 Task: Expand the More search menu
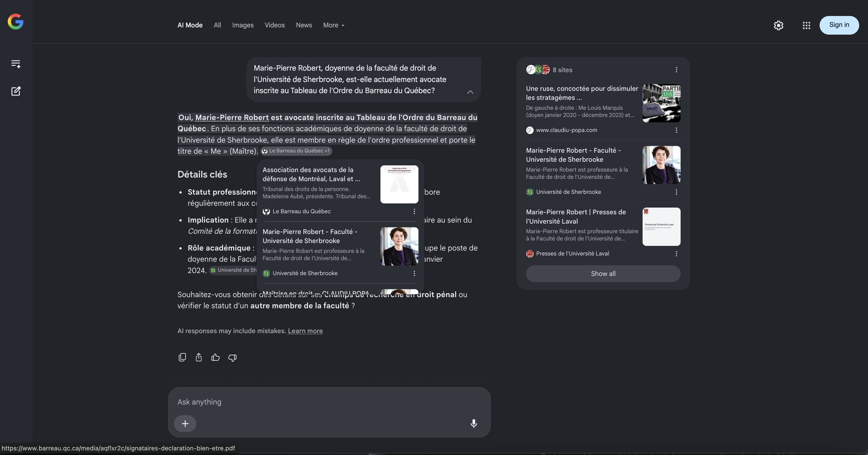[334, 25]
